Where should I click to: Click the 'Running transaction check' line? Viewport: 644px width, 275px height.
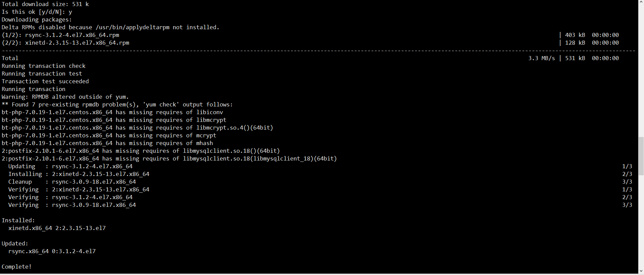(x=44, y=66)
